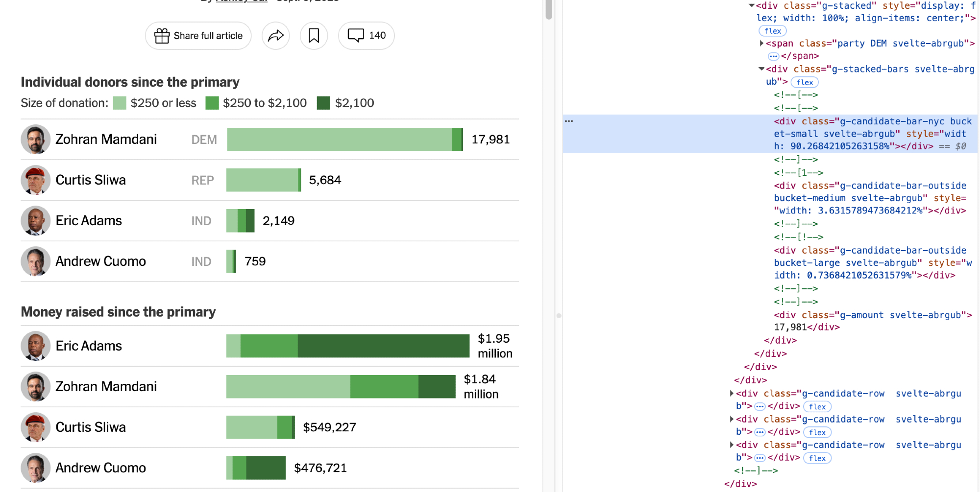Click Eric Adams's avatar in money raised chart
Screen dimensions: 980x492
36,346
